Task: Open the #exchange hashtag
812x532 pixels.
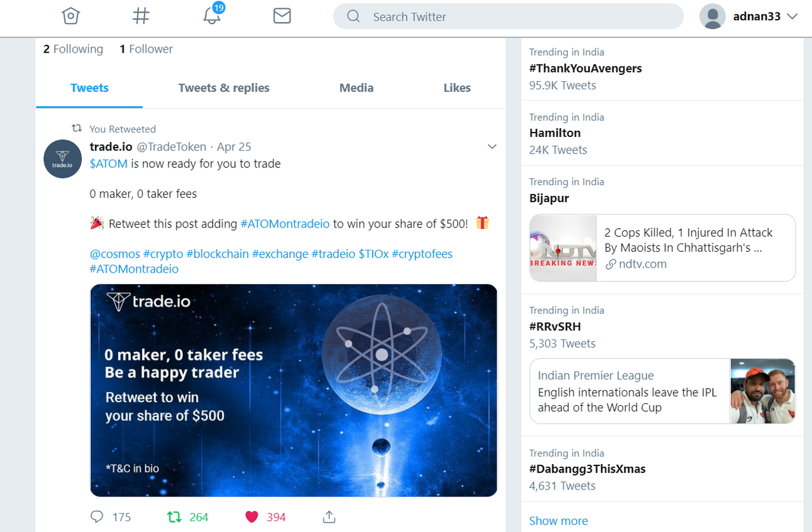Action: point(280,254)
